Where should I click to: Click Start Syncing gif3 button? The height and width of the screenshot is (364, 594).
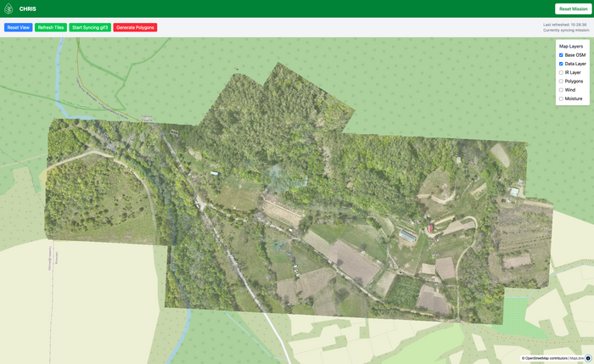click(90, 27)
